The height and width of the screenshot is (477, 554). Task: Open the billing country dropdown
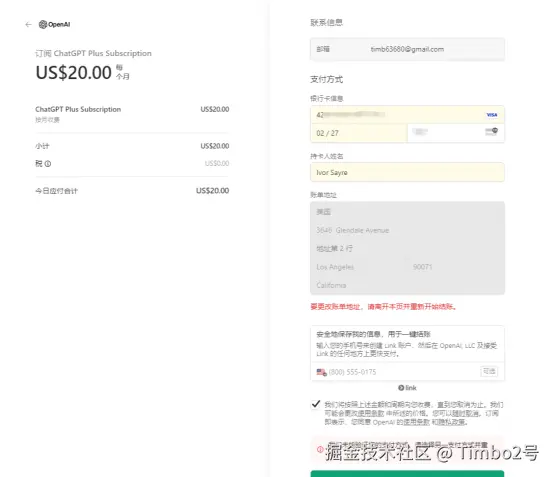tap(407, 212)
